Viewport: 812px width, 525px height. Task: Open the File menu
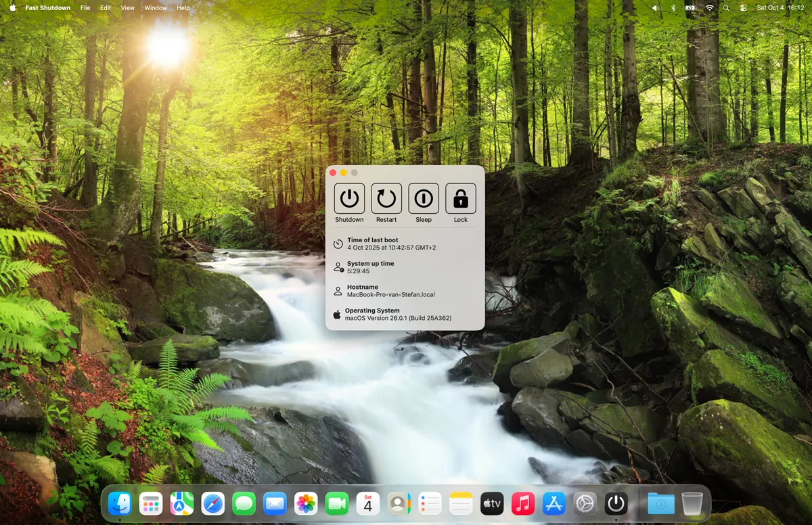coord(85,7)
